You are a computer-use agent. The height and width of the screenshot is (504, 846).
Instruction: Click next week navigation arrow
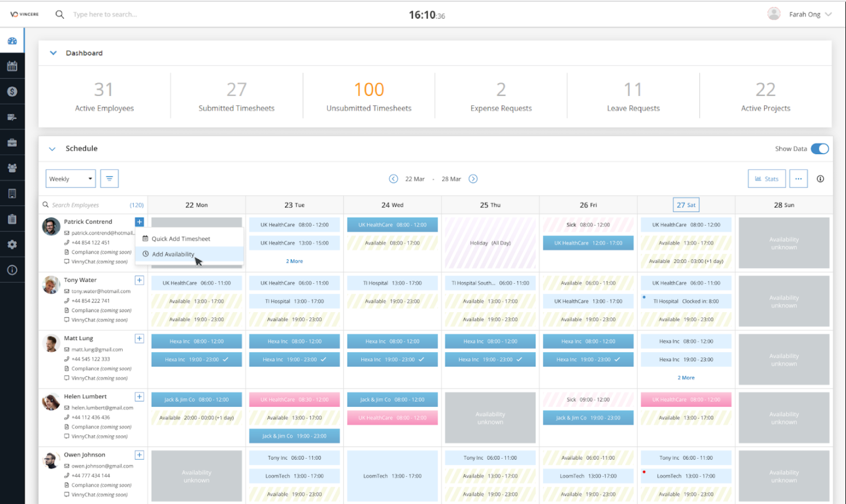[473, 178]
